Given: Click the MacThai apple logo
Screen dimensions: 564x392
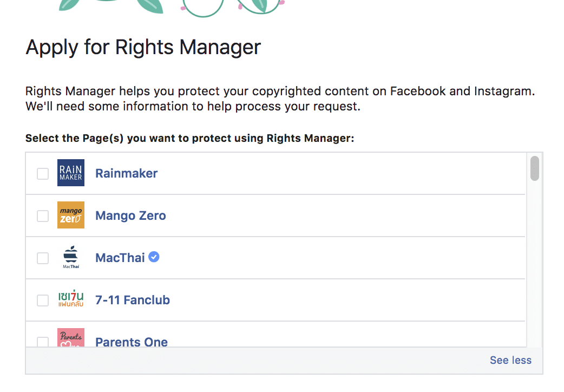Looking at the screenshot, I should pyautogui.click(x=70, y=257).
